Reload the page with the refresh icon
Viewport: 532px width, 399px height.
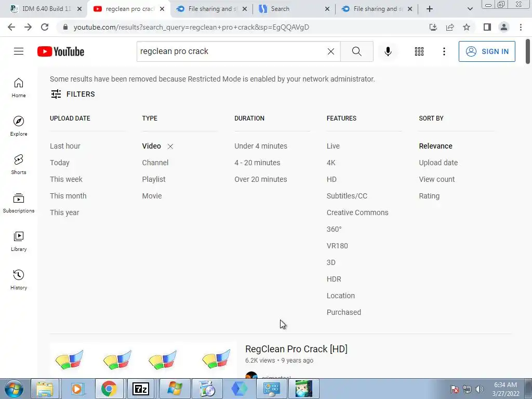45,27
